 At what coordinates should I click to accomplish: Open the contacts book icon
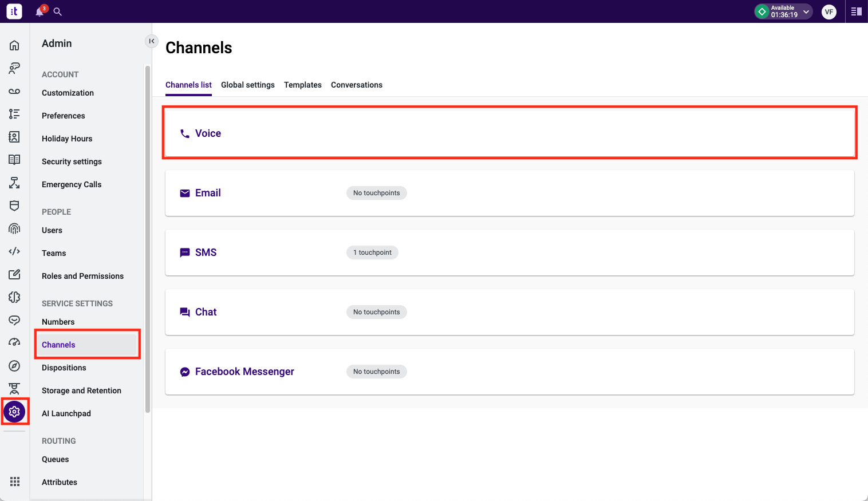click(14, 137)
